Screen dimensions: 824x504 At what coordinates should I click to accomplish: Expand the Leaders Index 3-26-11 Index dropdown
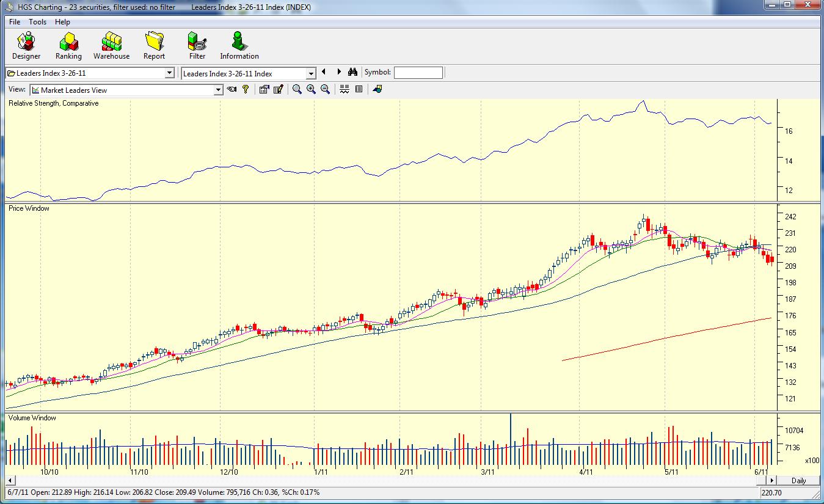point(311,73)
